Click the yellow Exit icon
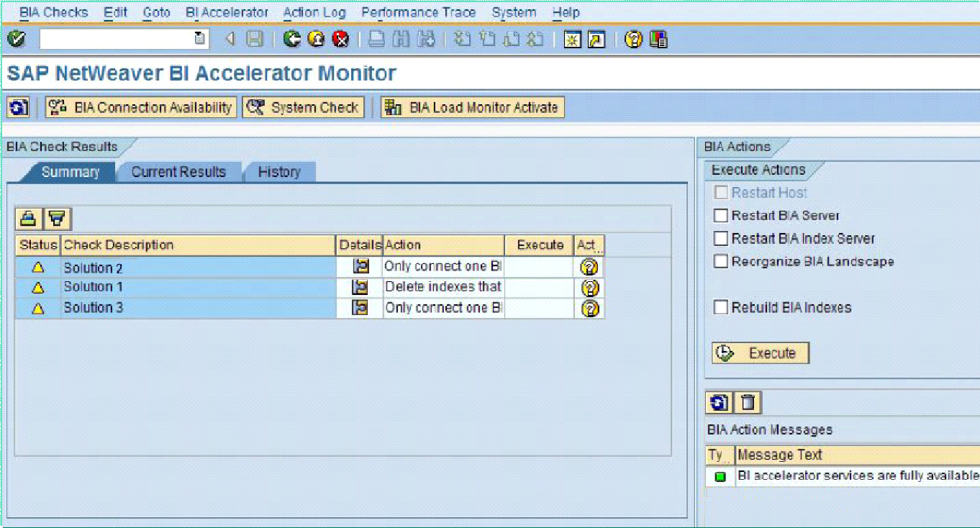 (316, 39)
